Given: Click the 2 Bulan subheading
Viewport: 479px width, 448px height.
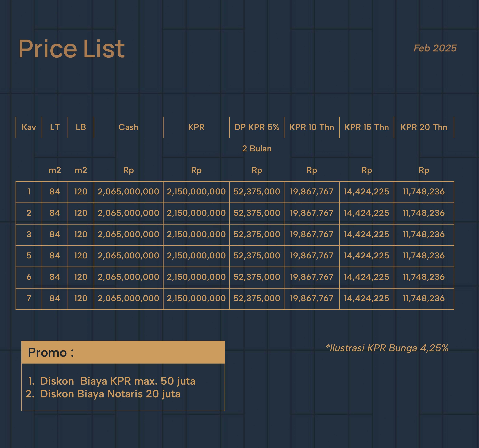Looking at the screenshot, I should pos(257,149).
